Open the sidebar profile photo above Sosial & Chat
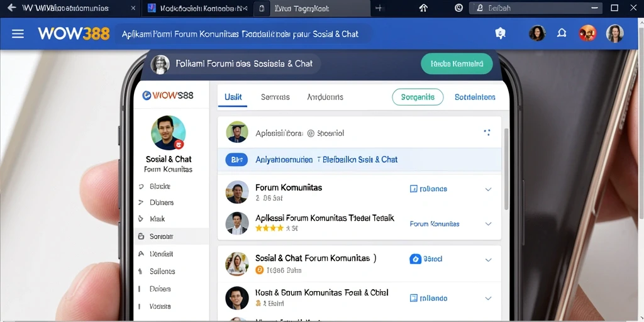The width and height of the screenshot is (644, 322). click(168, 133)
